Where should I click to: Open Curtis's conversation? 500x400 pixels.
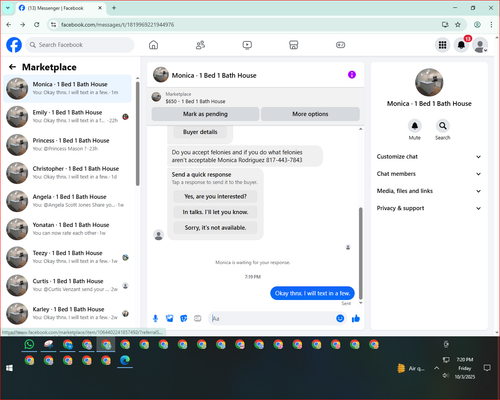(x=68, y=285)
